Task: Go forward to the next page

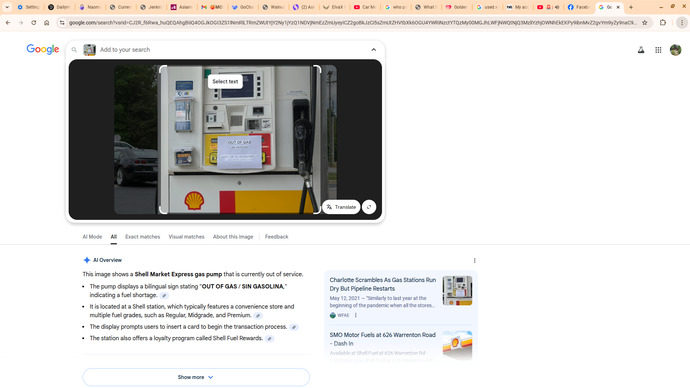Action: point(21,22)
